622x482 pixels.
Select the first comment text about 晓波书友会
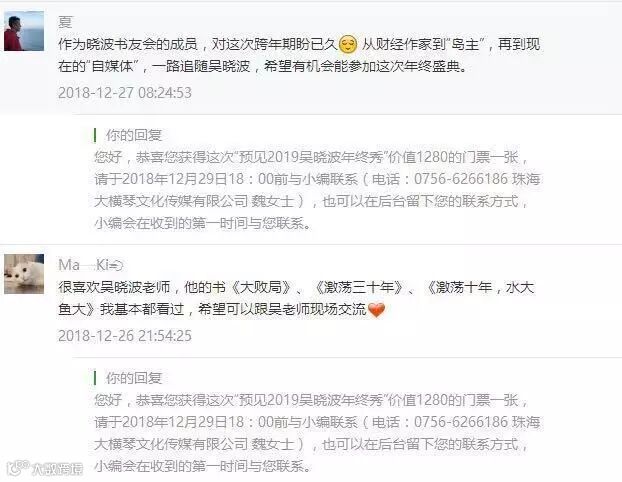[x=299, y=55]
